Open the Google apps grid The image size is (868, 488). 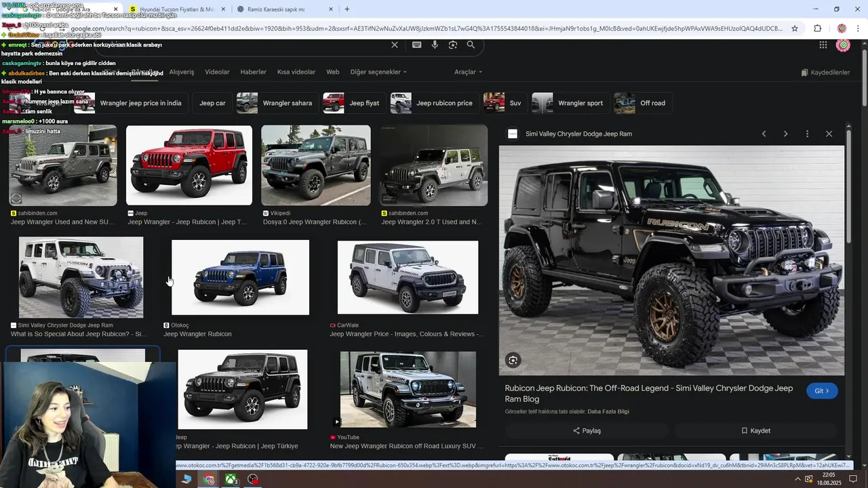823,45
